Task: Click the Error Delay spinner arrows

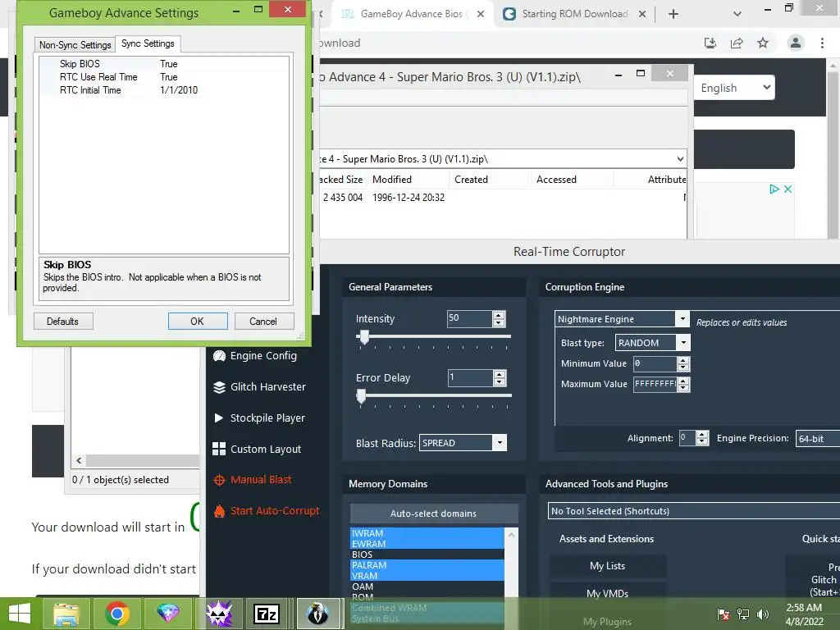Action: 500,378
